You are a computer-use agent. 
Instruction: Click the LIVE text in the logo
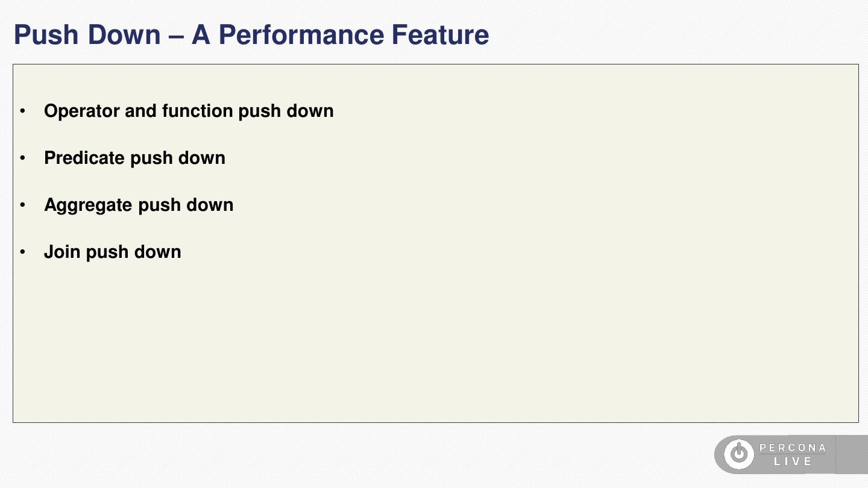[x=793, y=461]
